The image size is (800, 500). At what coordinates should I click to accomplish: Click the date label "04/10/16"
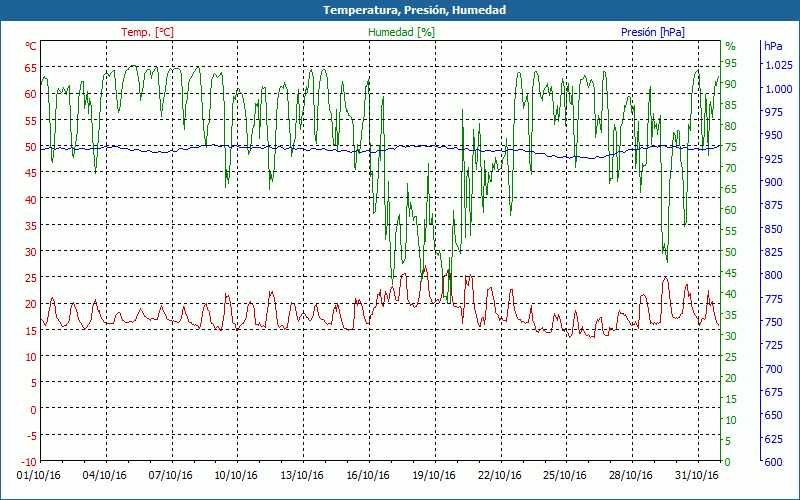point(105,476)
